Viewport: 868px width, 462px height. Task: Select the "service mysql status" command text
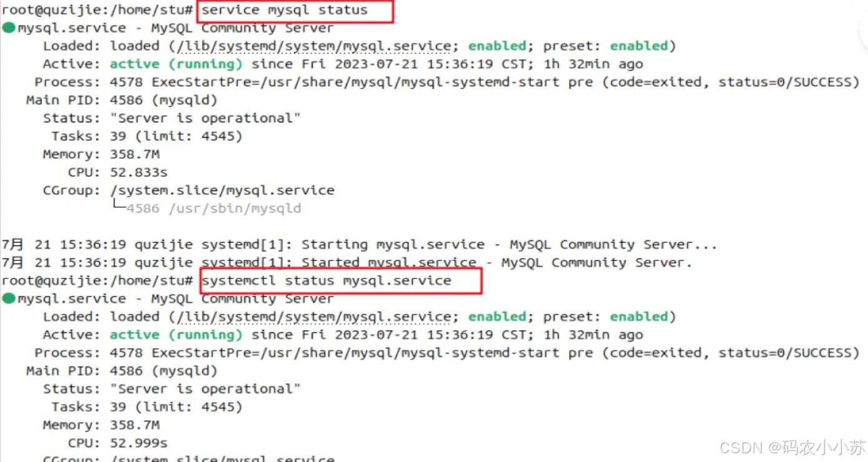(x=285, y=10)
